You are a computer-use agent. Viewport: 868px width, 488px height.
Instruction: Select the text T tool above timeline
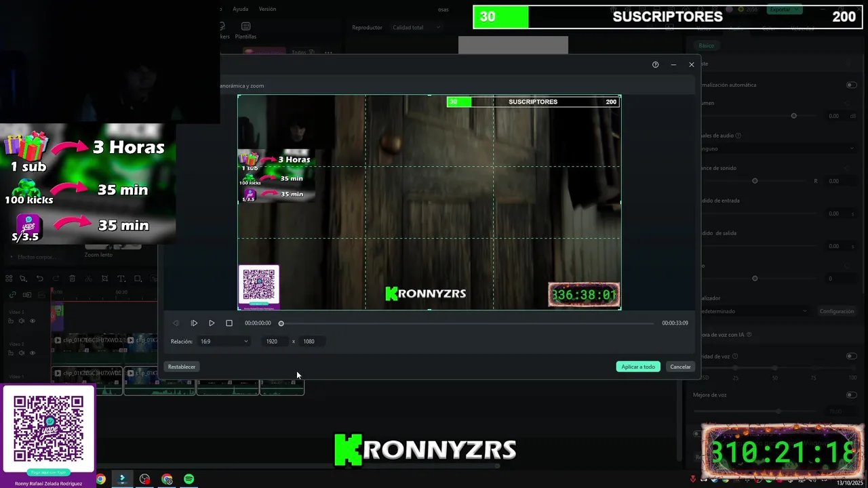coord(121,279)
